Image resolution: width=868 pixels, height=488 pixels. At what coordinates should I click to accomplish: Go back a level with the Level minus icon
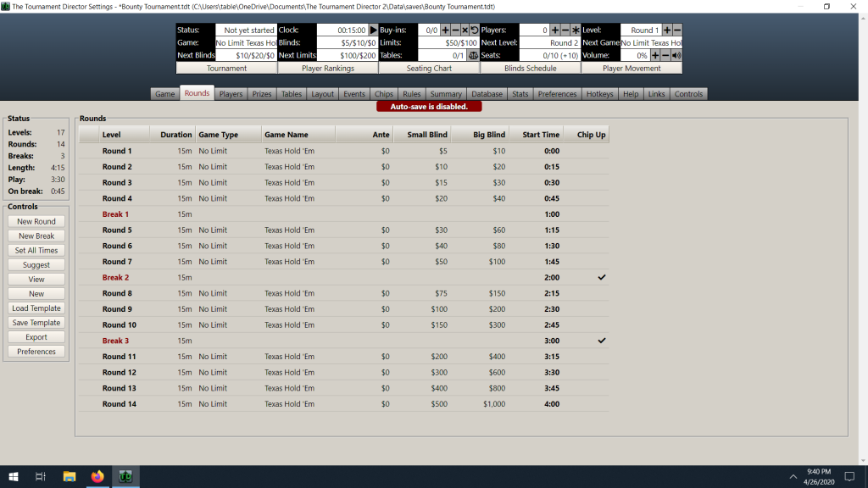coord(677,30)
